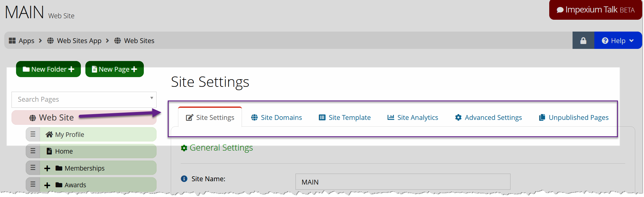Click the Awards row handle icon

(33, 184)
